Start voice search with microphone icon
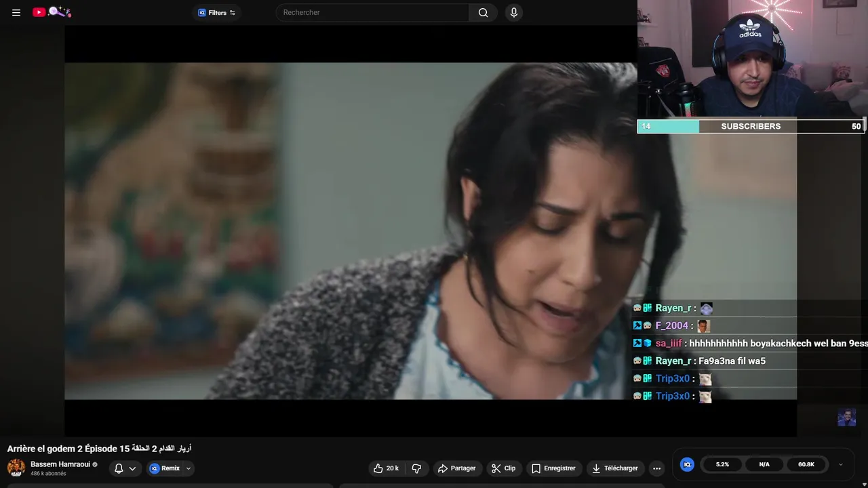 coord(513,12)
